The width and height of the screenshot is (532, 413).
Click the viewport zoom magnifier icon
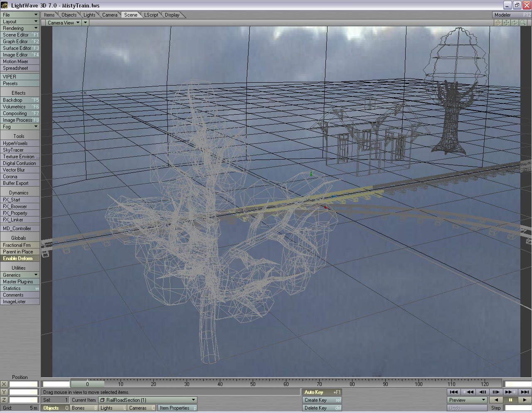click(x=523, y=23)
